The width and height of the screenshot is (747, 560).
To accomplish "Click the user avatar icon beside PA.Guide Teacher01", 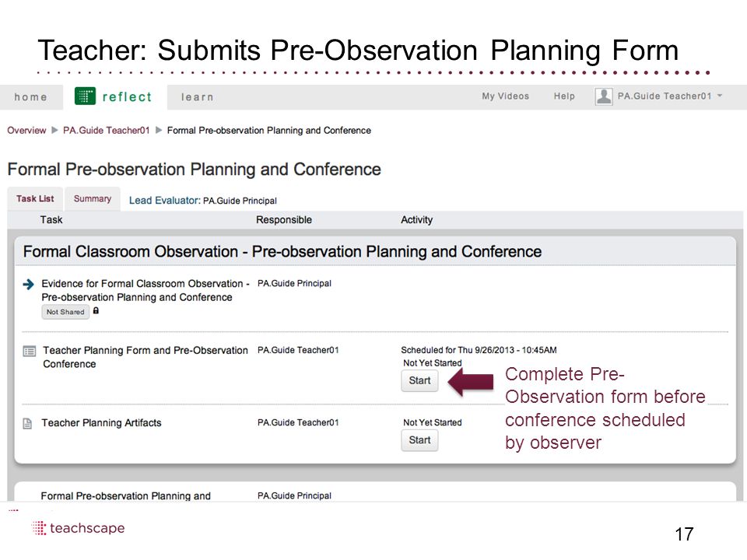I will (604, 96).
